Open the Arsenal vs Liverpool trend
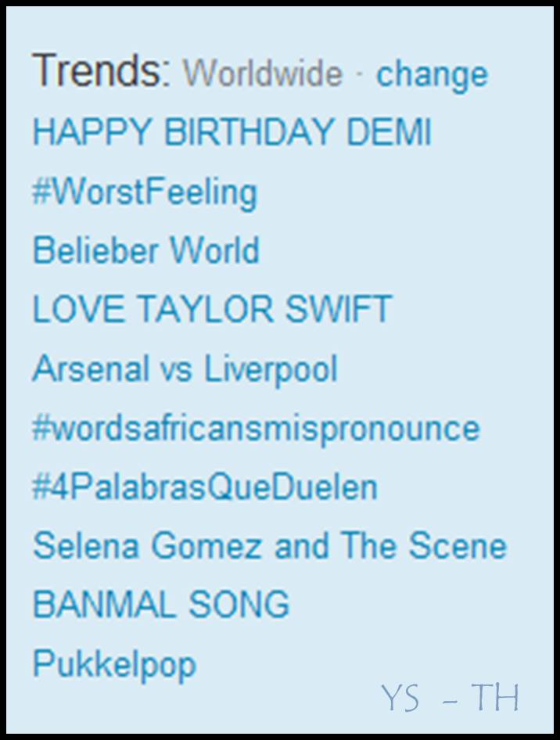Screen dimensions: 560x740 coord(185,369)
